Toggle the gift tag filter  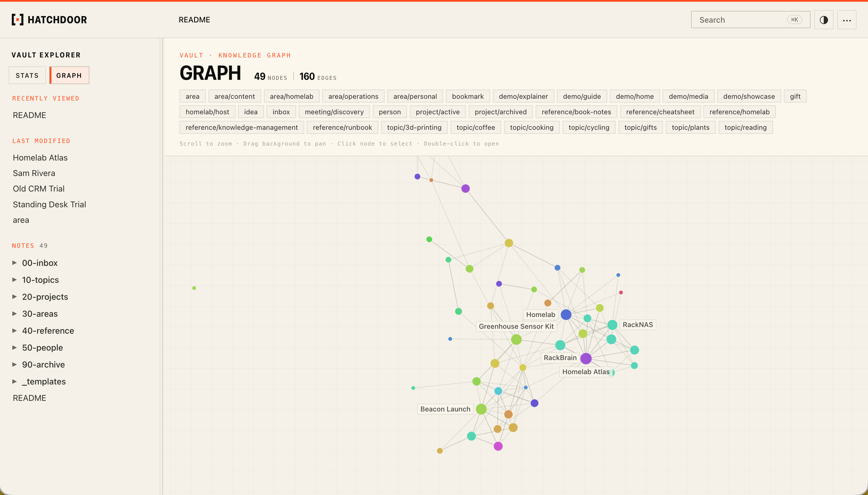795,96
